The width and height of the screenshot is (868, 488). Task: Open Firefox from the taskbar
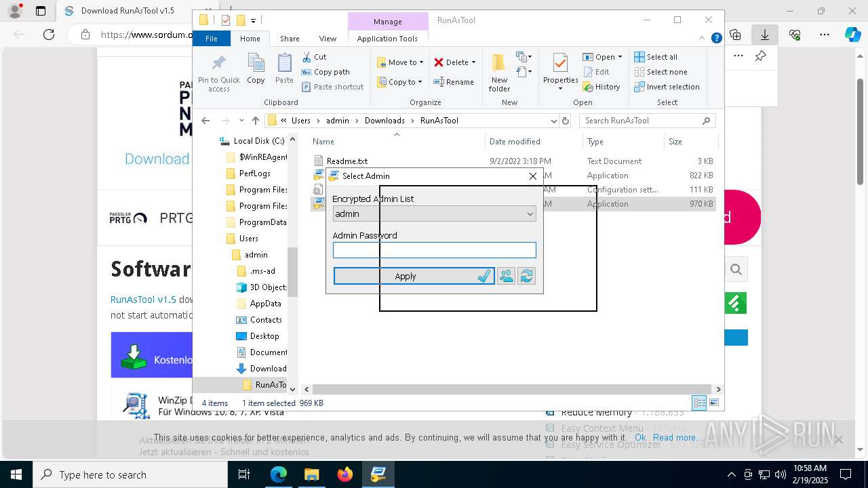345,474
